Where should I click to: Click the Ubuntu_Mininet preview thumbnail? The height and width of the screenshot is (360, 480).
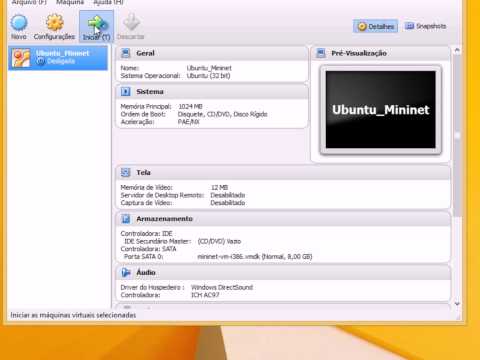click(381, 110)
